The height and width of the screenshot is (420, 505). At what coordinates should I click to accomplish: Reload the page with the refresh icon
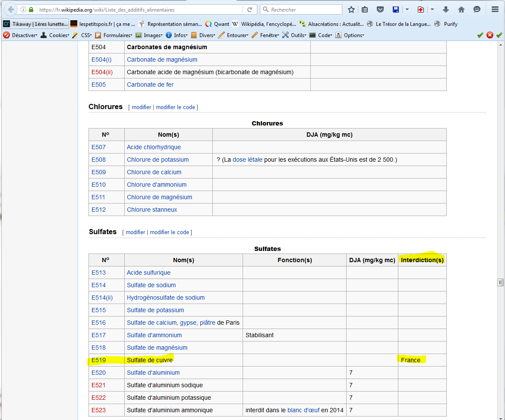[x=249, y=9]
